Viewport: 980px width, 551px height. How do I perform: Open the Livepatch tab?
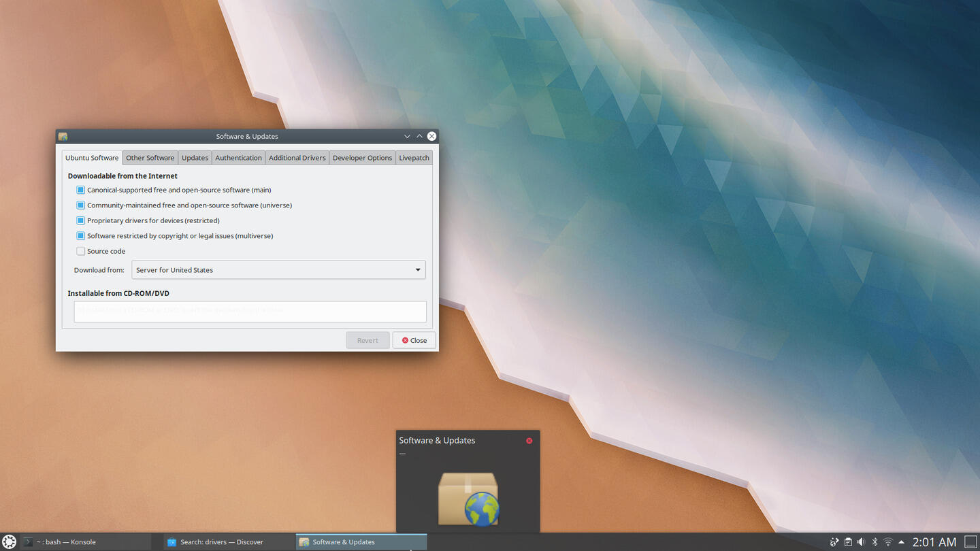click(x=414, y=158)
